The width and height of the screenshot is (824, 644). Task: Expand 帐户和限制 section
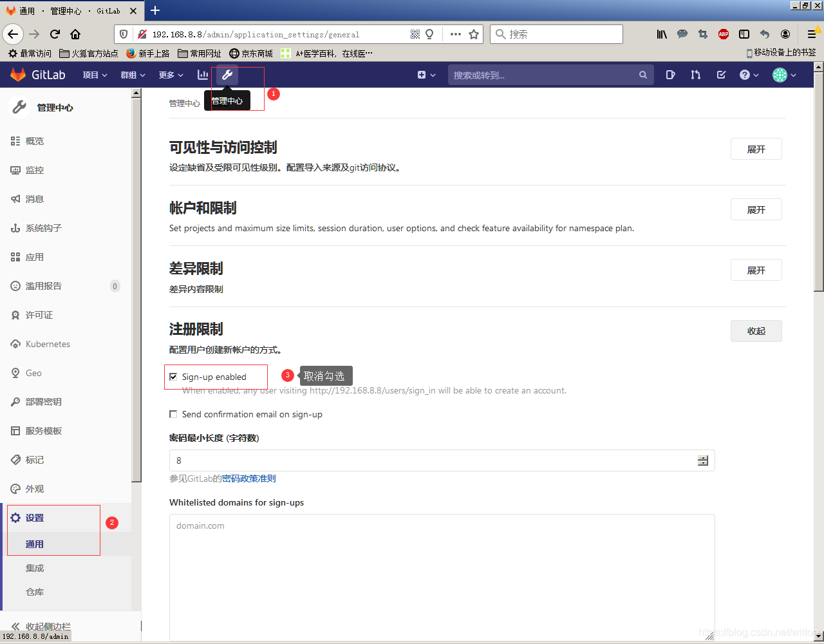756,209
